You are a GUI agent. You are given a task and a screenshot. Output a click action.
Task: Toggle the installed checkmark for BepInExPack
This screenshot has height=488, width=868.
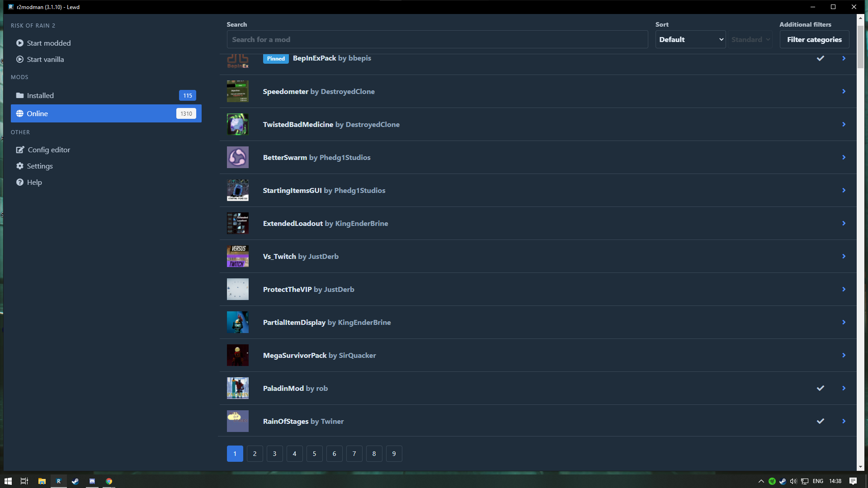tap(821, 58)
